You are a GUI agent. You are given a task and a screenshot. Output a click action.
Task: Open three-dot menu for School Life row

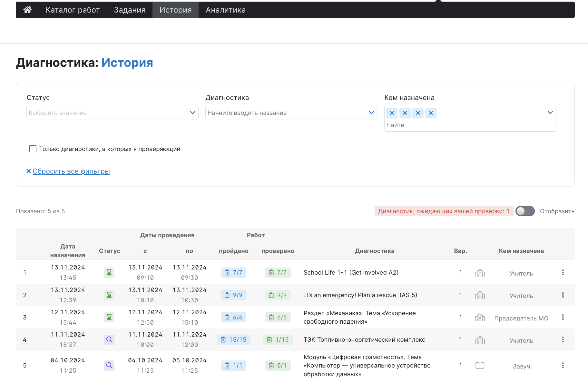[x=563, y=273]
